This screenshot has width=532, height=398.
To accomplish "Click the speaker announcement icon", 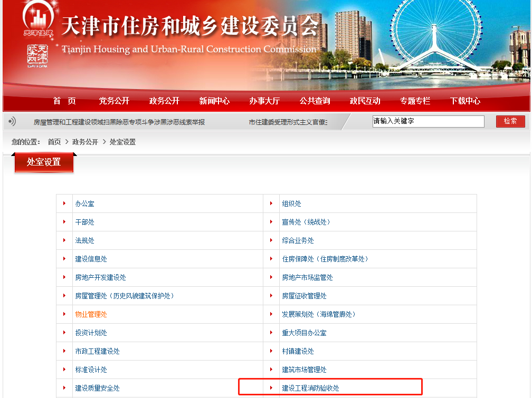I will tap(12, 121).
